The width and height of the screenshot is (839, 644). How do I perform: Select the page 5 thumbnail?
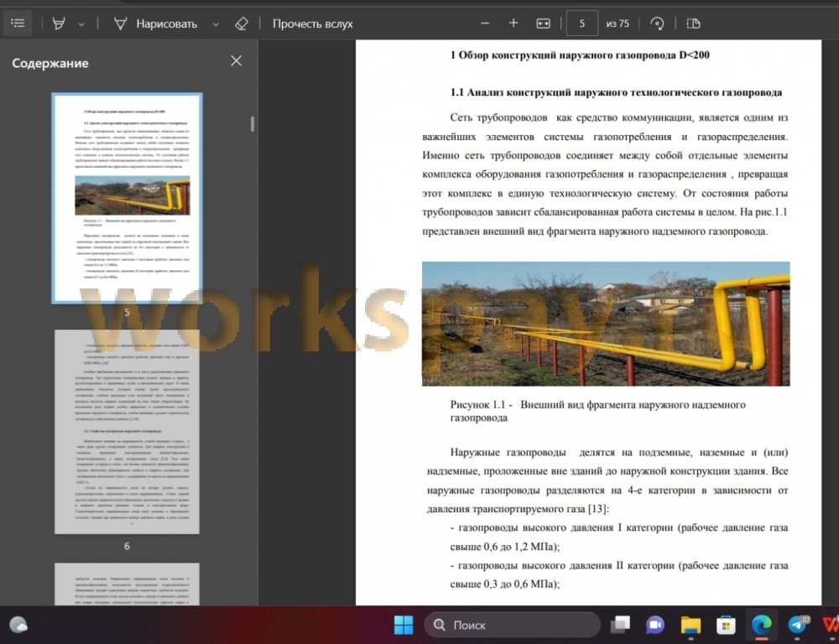coord(127,198)
